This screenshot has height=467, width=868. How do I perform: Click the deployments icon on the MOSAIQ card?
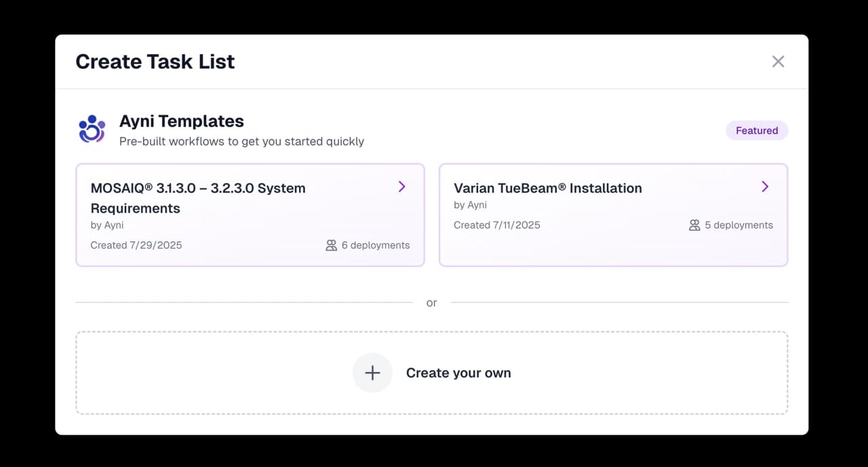coord(331,245)
